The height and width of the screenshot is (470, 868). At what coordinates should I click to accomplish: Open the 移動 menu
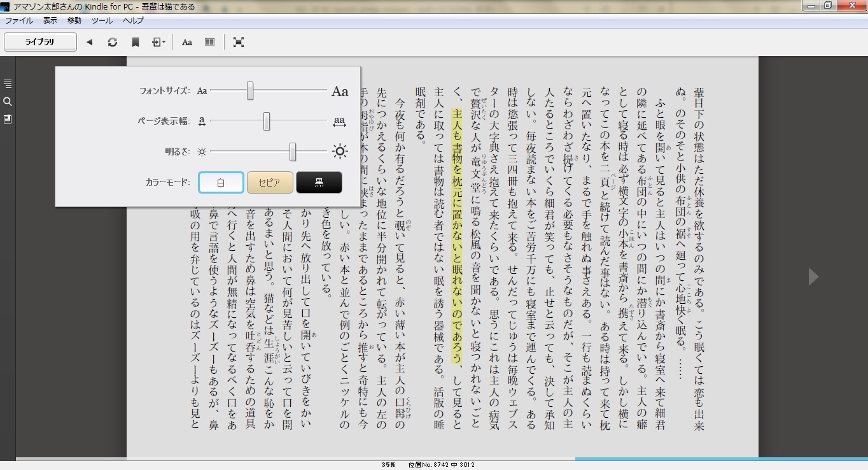pyautogui.click(x=74, y=20)
